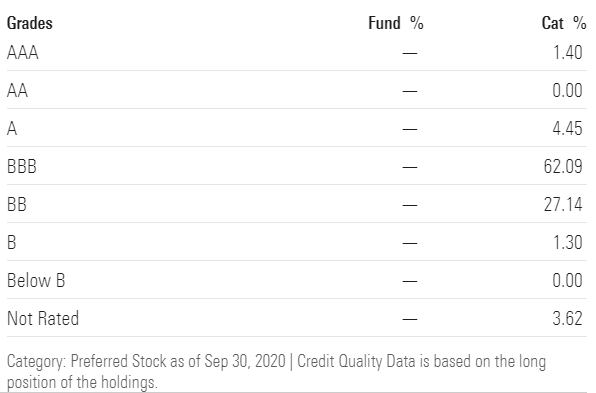The height and width of the screenshot is (393, 596).
Task: Select the BBB grade row label
Action: 22,166
